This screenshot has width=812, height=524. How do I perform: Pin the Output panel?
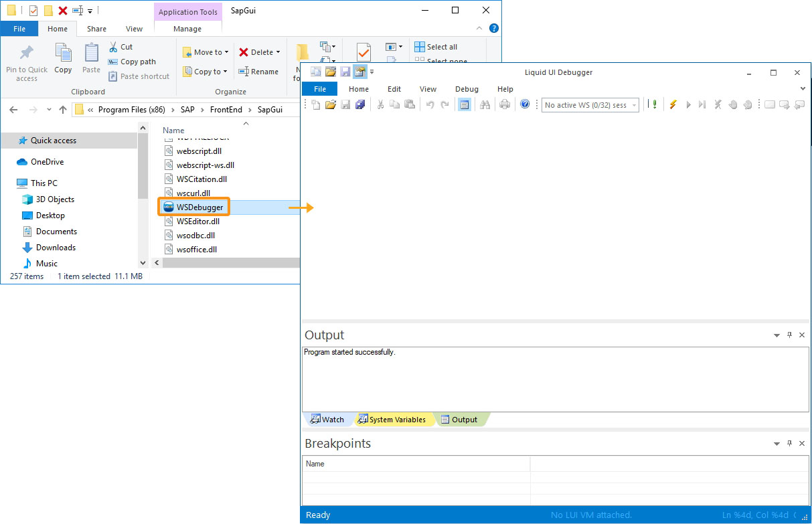pyautogui.click(x=789, y=335)
